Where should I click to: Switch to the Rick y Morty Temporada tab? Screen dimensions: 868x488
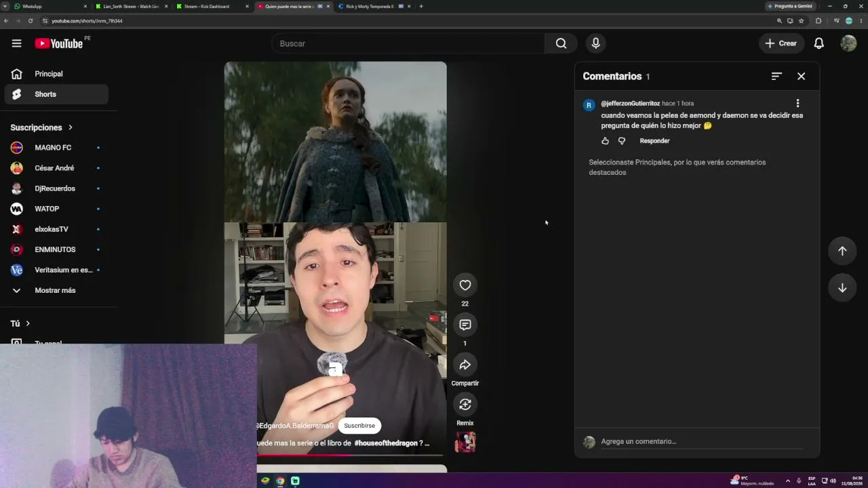tap(373, 6)
